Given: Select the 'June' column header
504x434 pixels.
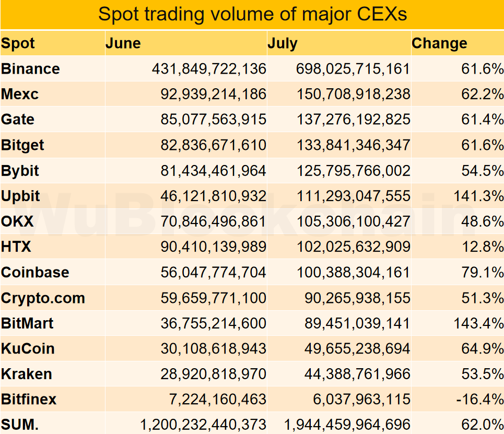Looking at the screenshot, I should point(123,43).
